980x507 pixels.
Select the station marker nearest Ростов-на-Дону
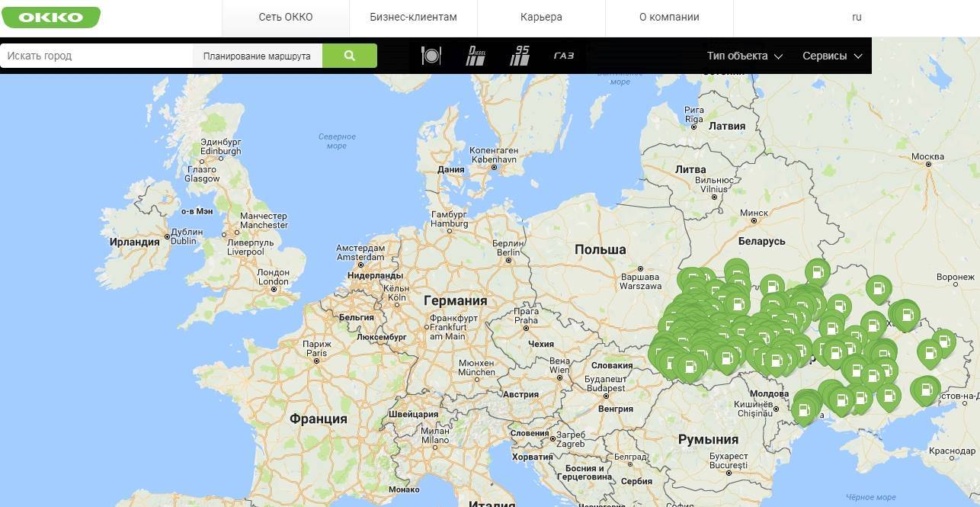(x=927, y=389)
